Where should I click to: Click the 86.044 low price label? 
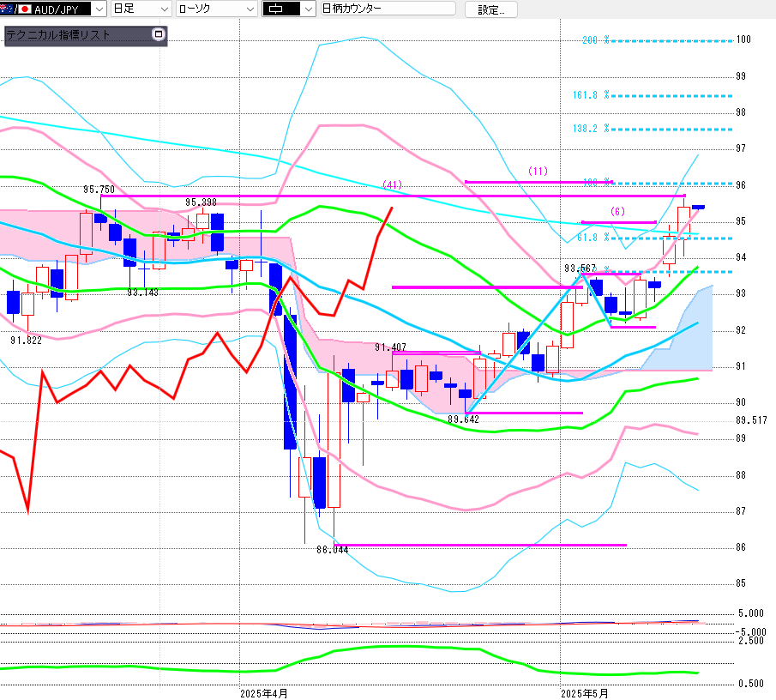(x=332, y=550)
